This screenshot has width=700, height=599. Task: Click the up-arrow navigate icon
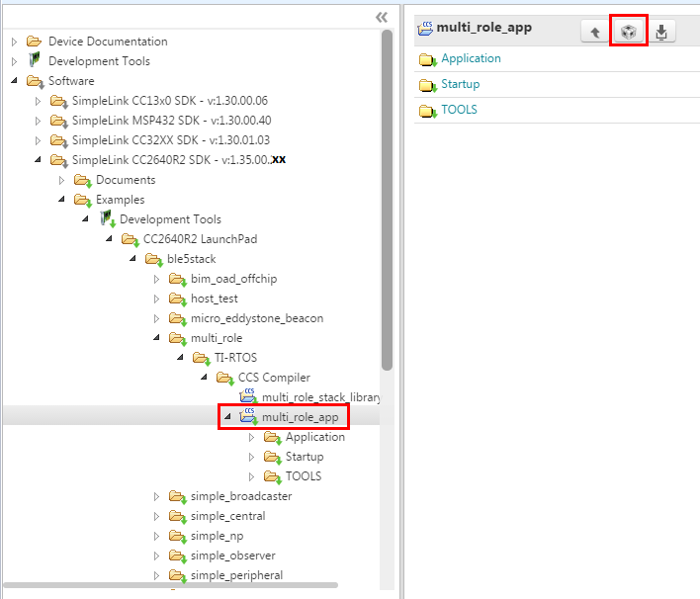594,32
